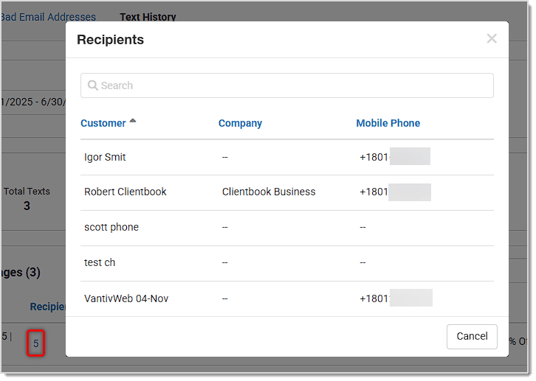The height and width of the screenshot is (381, 536).
Task: Click the Clientbook Business company cell
Action: [x=270, y=192]
